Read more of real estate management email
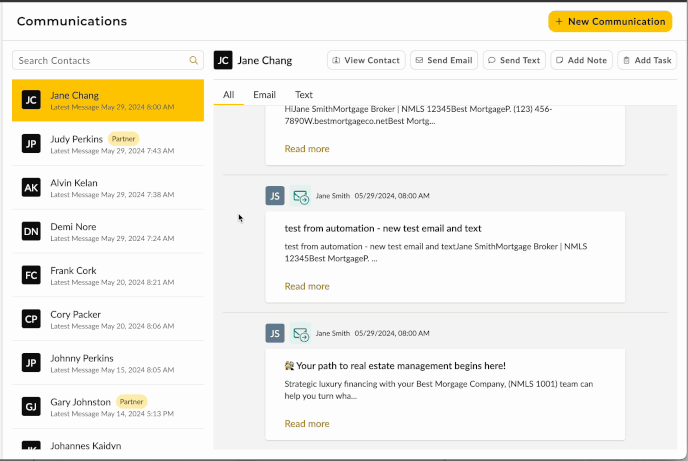This screenshot has width=688, height=461. click(x=307, y=424)
